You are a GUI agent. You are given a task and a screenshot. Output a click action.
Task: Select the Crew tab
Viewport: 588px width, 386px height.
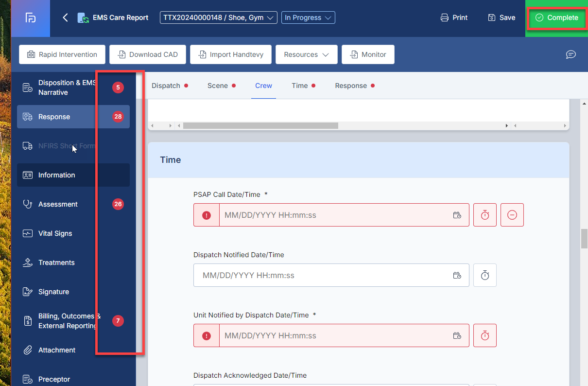pos(263,86)
